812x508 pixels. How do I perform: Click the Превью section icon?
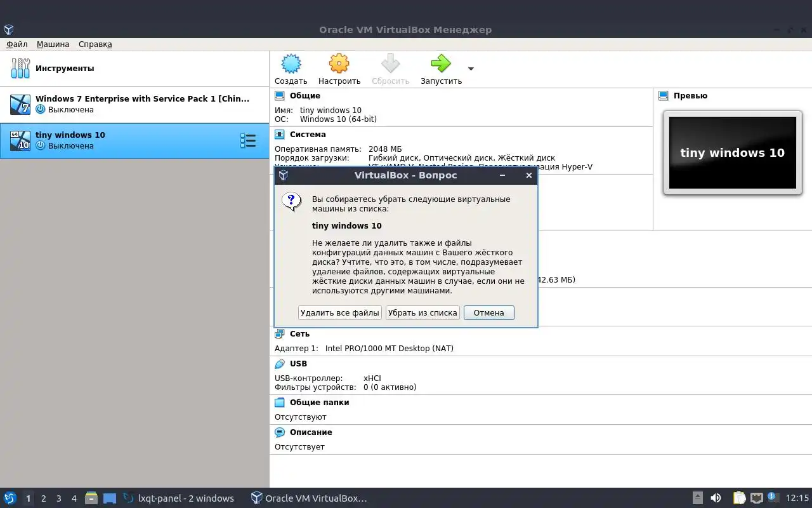pos(664,96)
